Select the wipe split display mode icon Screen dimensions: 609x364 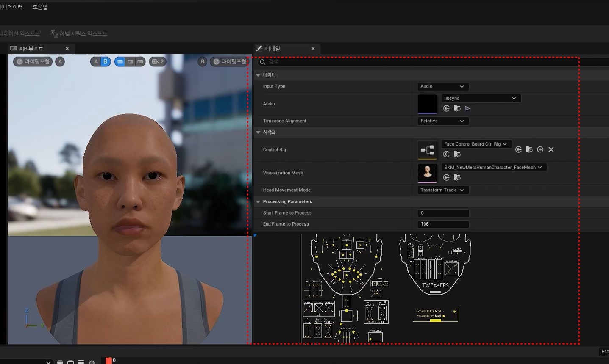pyautogui.click(x=131, y=62)
